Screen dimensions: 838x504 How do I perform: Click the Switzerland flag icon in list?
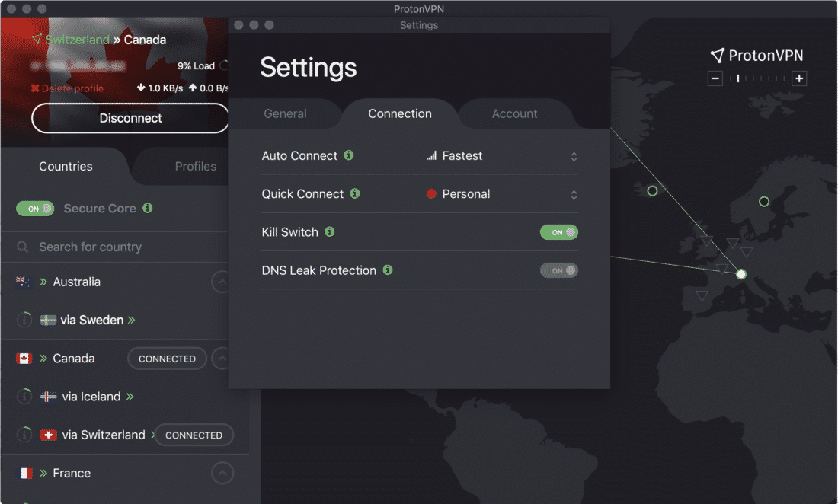click(x=48, y=435)
